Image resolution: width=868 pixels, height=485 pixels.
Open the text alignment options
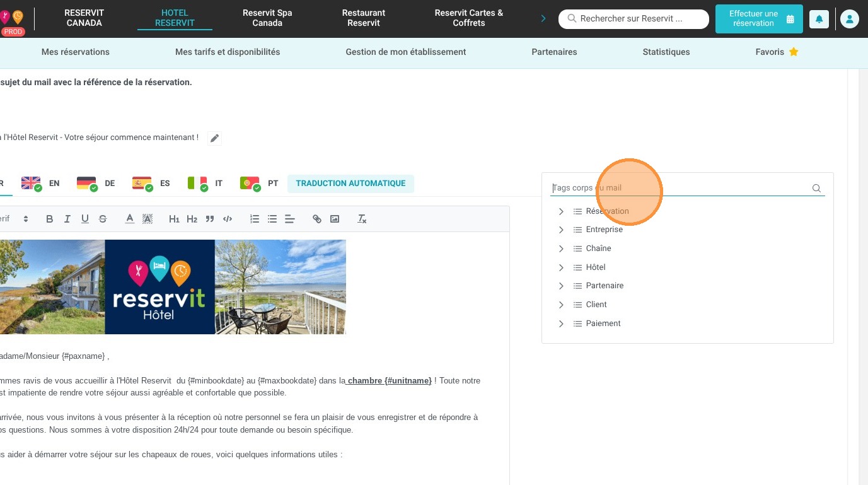coord(290,219)
